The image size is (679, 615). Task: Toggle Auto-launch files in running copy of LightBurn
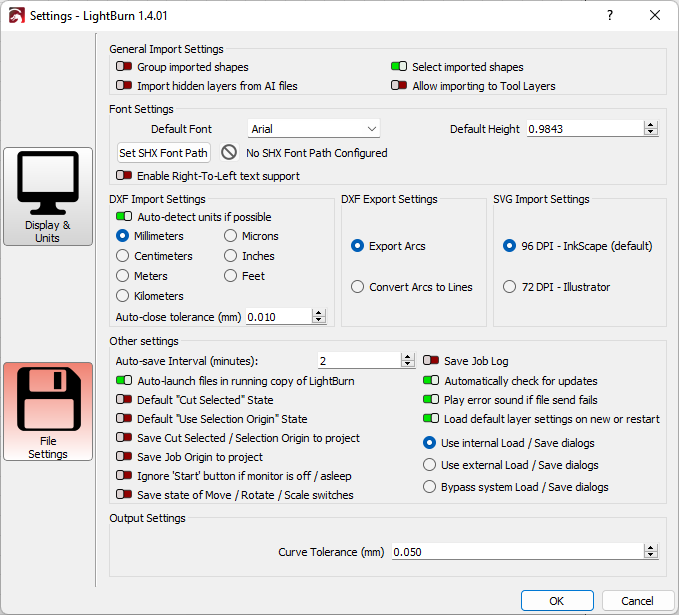click(x=124, y=380)
